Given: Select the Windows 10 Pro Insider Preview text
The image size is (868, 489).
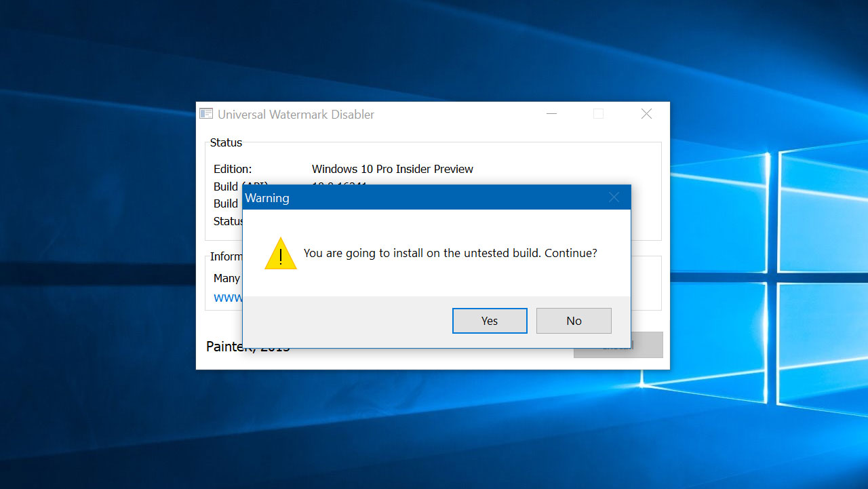Looking at the screenshot, I should 392,169.
